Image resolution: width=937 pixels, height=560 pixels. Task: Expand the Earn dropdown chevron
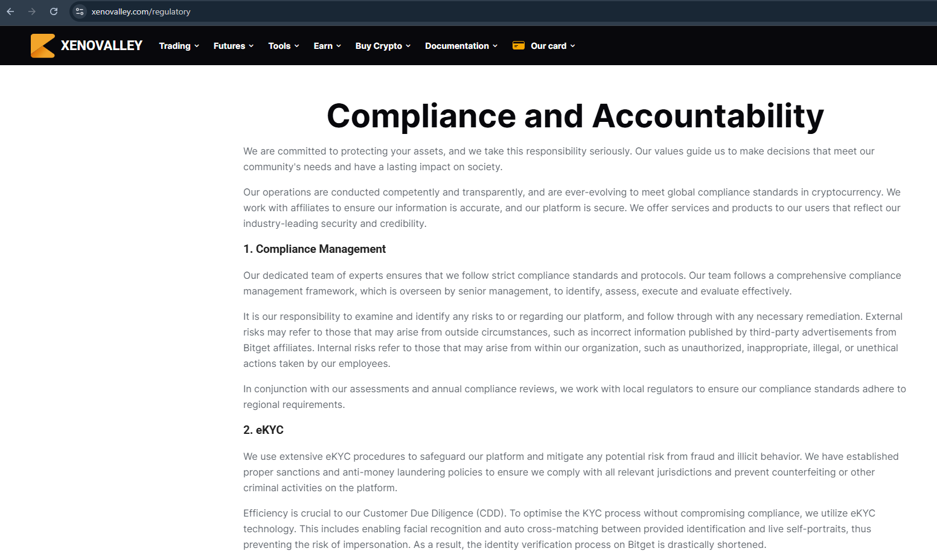pyautogui.click(x=339, y=46)
